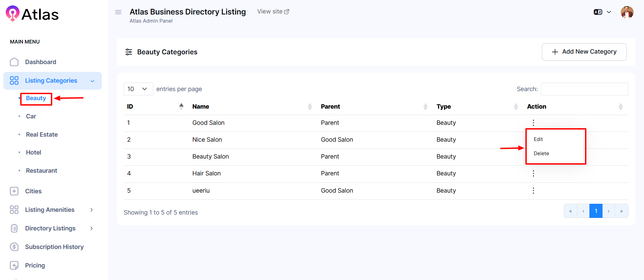644x280 pixels.
Task: Sort table by ID column arrows
Action: 181,107
